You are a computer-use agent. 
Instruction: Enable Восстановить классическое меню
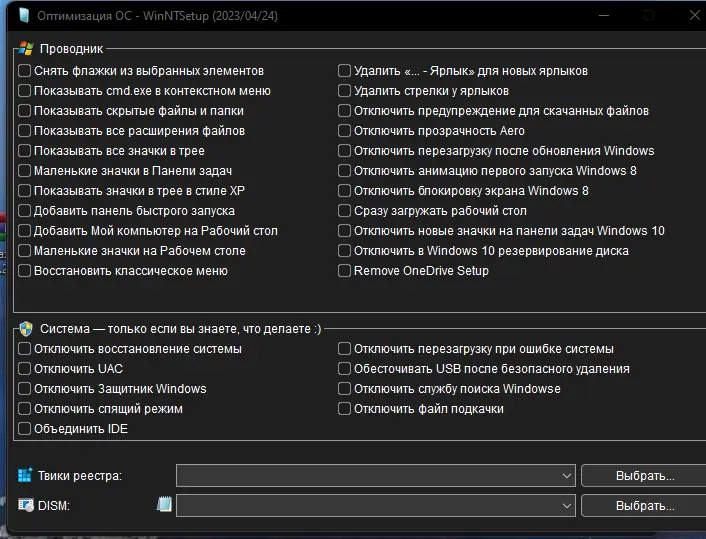pyautogui.click(x=24, y=271)
